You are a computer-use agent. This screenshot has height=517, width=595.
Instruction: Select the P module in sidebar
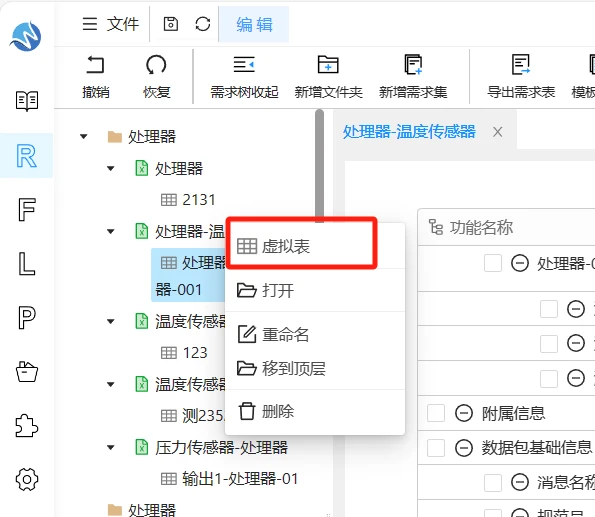pyautogui.click(x=27, y=317)
